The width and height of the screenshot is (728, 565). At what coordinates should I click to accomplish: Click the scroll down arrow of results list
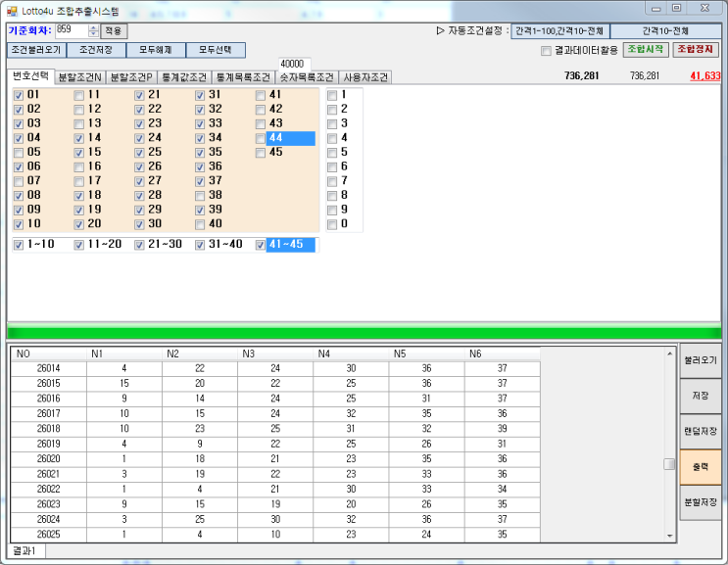click(x=669, y=536)
